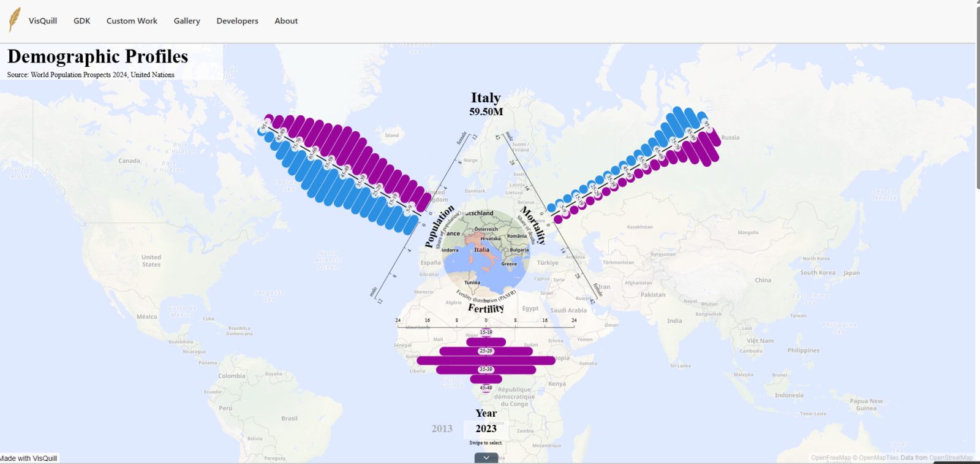The height and width of the screenshot is (464, 980).
Task: Expand the chevron panel at the bottom center
Action: (x=486, y=458)
